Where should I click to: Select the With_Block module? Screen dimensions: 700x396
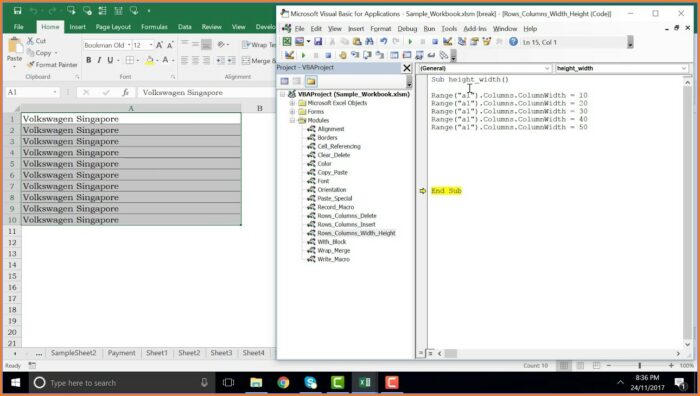(332, 242)
